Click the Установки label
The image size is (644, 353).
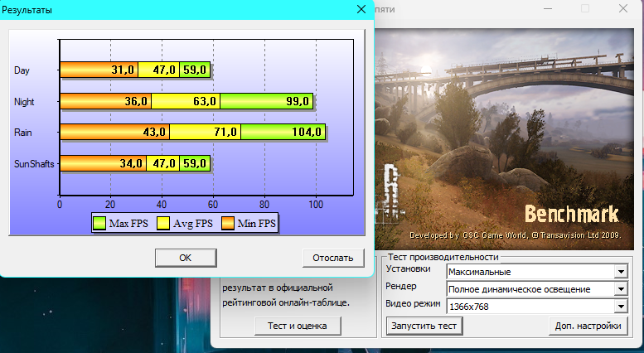tap(409, 268)
